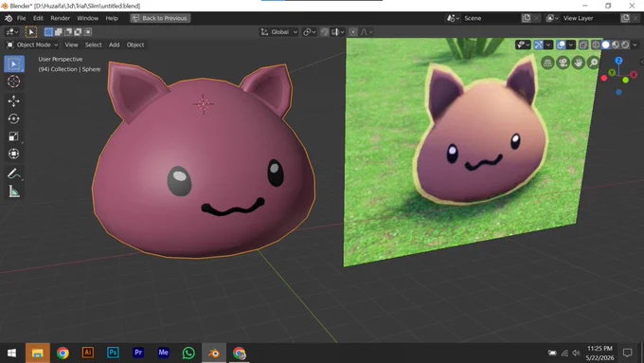Click the View Layer name field
Image resolution: width=644 pixels, height=363 pixels.
[x=590, y=18]
